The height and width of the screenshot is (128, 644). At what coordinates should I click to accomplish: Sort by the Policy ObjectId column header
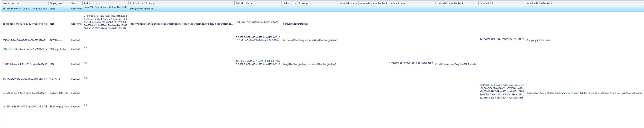[11, 3]
